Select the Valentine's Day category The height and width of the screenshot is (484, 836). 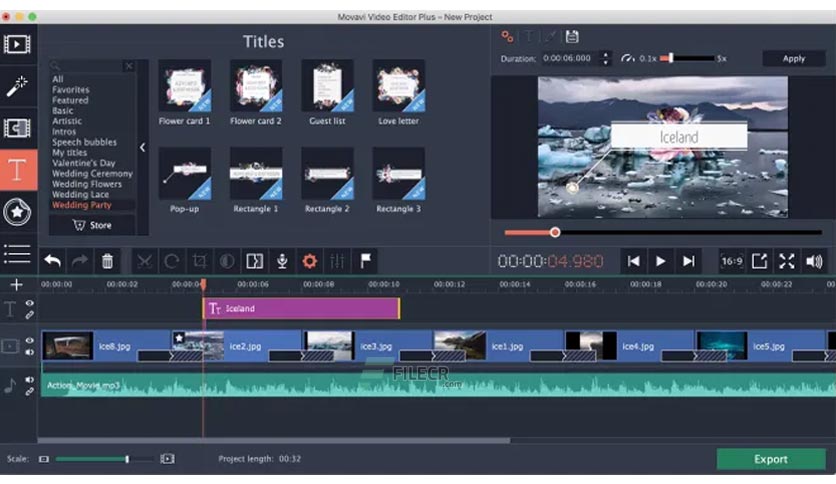(84, 163)
